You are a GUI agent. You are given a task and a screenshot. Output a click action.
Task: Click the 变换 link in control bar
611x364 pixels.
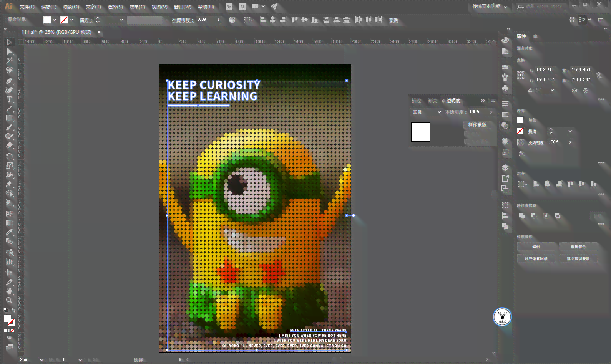[x=393, y=20]
